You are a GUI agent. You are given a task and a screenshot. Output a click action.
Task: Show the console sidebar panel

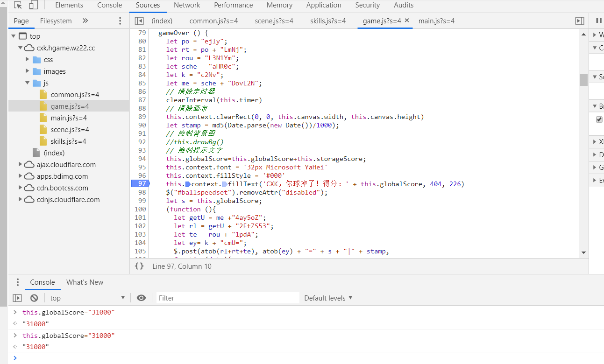[x=17, y=298]
